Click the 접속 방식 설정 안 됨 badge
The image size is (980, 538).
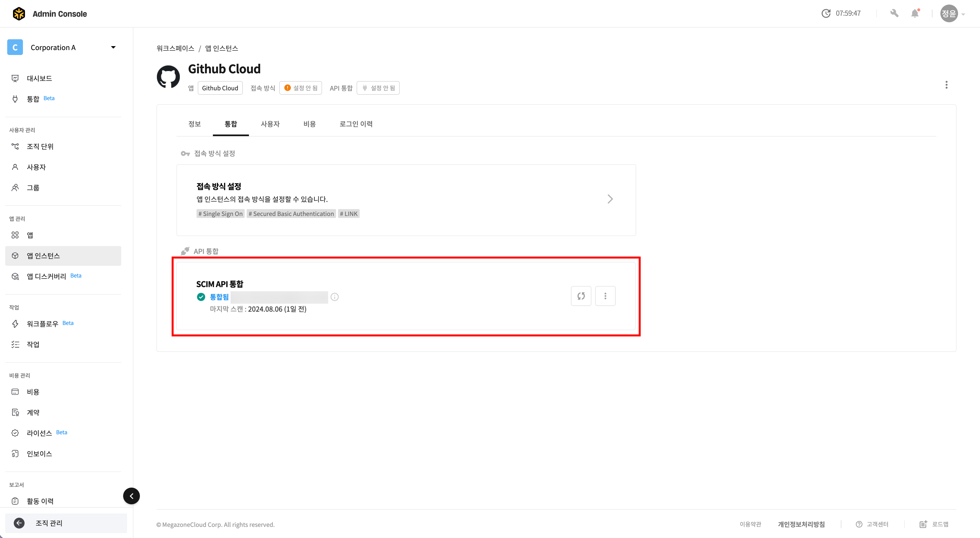click(x=301, y=88)
